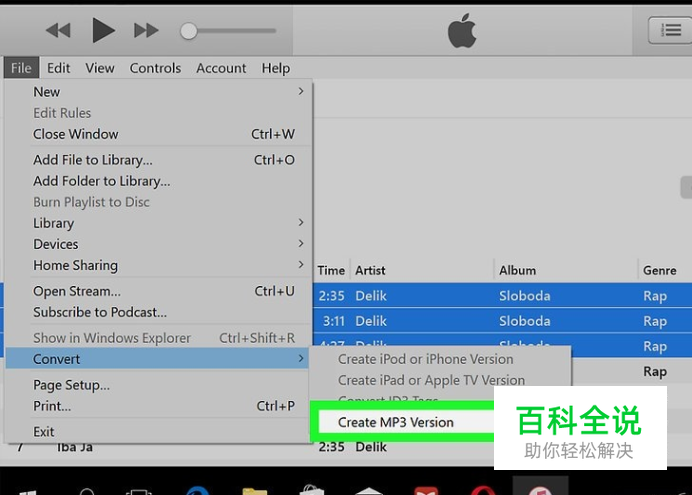Click Exit in File menu
This screenshot has height=495, width=692.
(x=158, y=431)
